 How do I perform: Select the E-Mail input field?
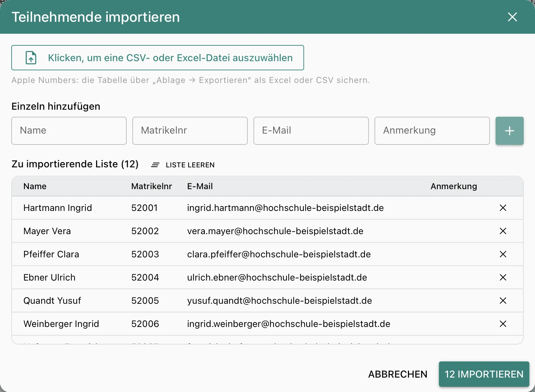[311, 131]
